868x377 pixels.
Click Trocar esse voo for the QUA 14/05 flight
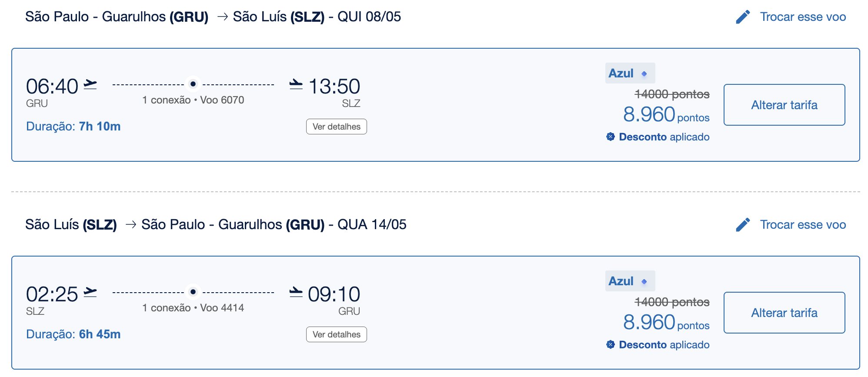[x=803, y=225]
